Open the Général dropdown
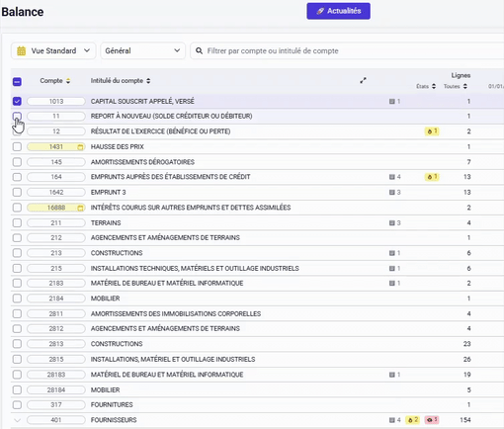This screenshot has height=429, width=504. point(142,50)
